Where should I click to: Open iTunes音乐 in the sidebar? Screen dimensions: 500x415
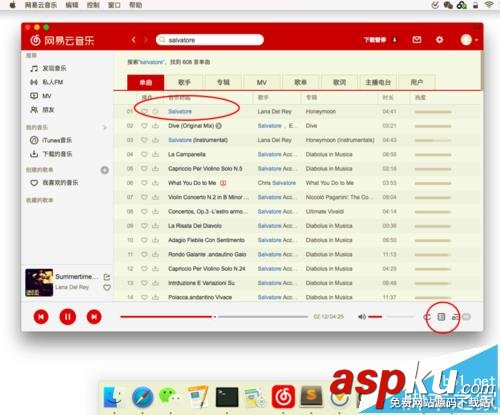tap(51, 140)
